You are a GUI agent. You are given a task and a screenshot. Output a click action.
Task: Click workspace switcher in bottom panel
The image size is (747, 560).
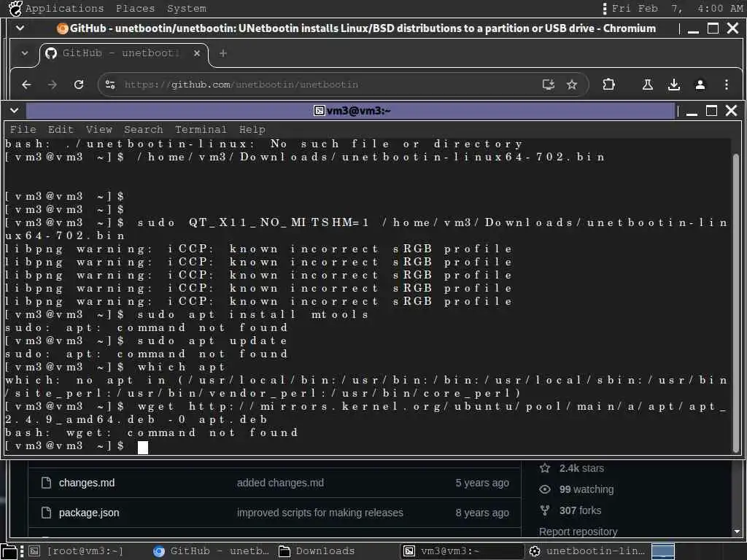[x=663, y=551]
